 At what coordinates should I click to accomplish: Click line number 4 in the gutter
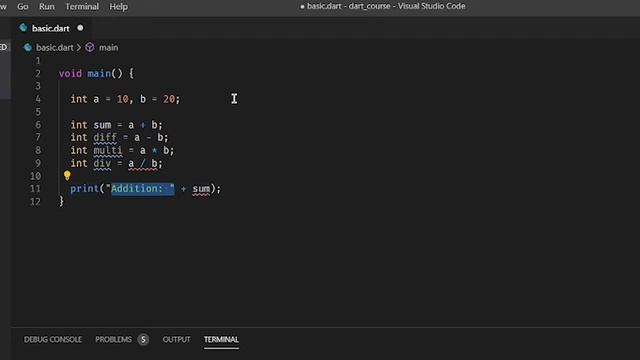click(x=38, y=99)
